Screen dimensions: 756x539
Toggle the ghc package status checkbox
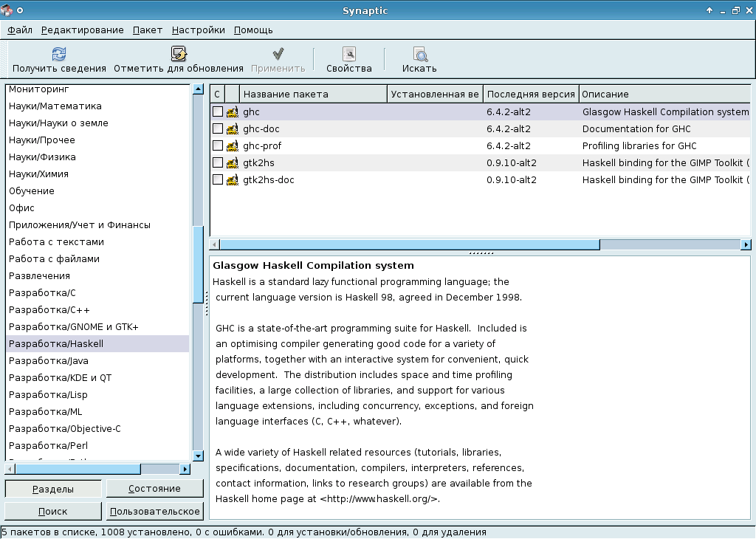pyautogui.click(x=218, y=112)
